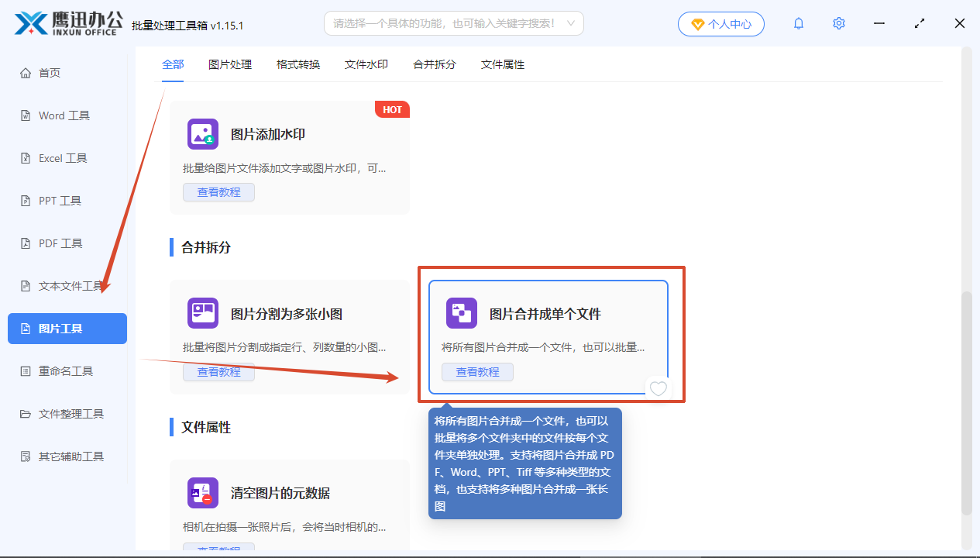The width and height of the screenshot is (980, 558).
Task: Open settings gear icon in title bar
Action: coord(839,24)
